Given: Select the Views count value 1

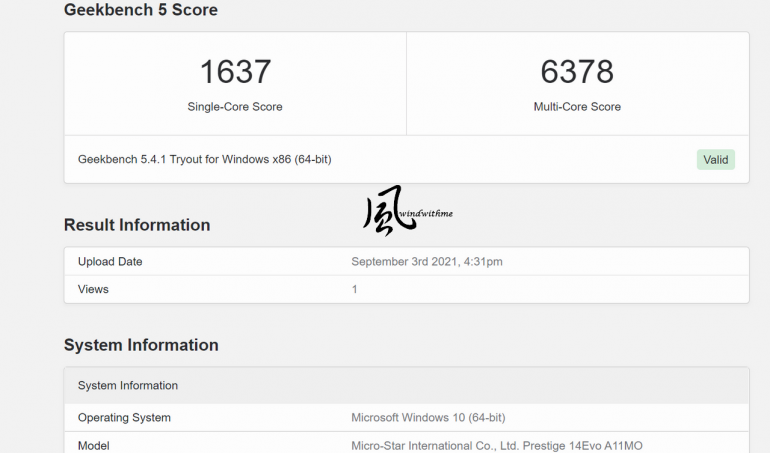Looking at the screenshot, I should coord(354,289).
